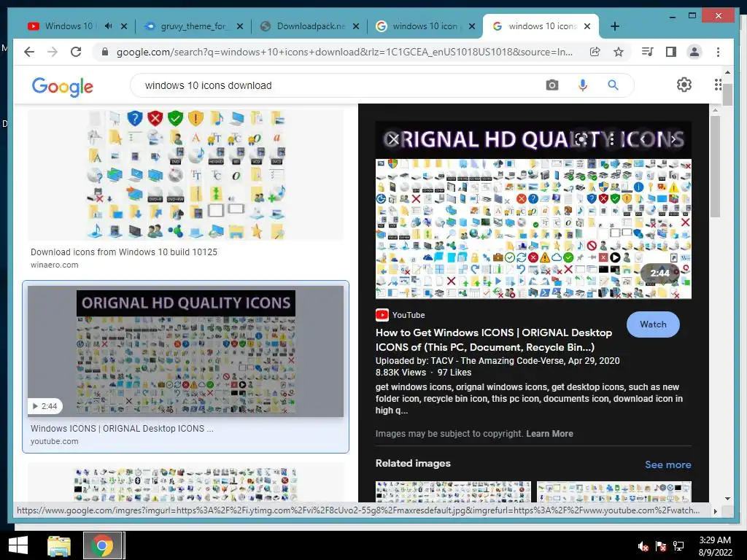Switch to the fourth 'windows 10 icon' tab
The width and height of the screenshot is (747, 560).
pyautogui.click(x=425, y=26)
